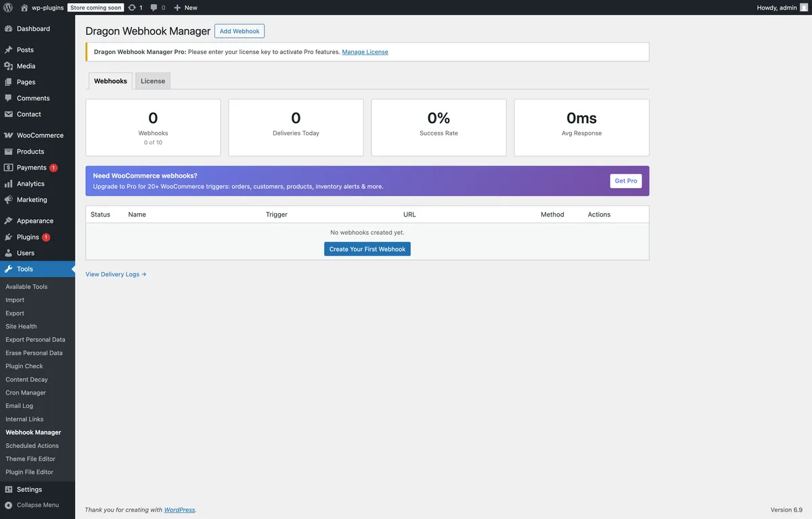Click the Add Webhook button
Viewport: 812px width, 519px height.
[x=240, y=31]
